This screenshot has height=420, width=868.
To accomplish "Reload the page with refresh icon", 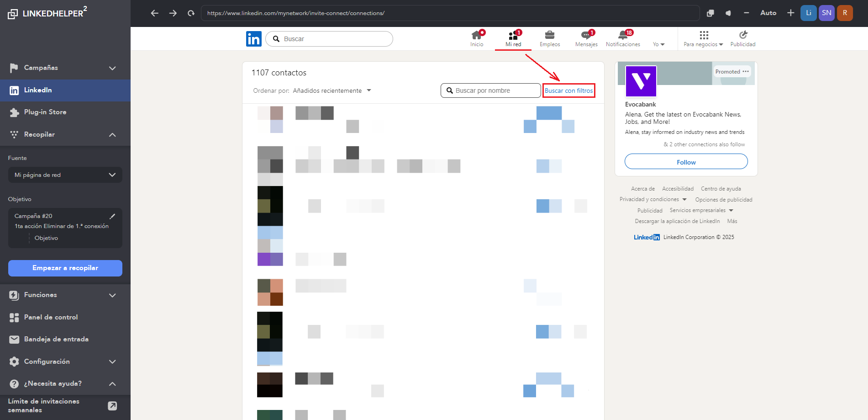I will (x=191, y=13).
